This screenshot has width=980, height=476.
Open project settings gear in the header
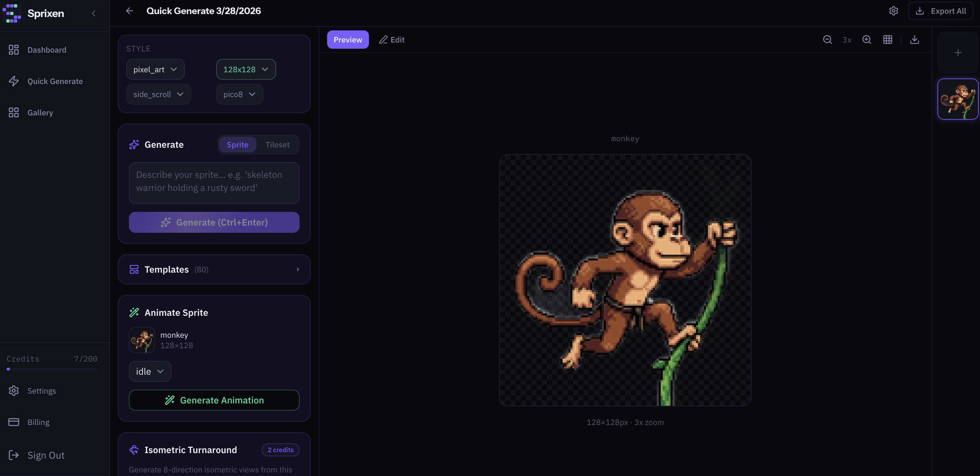tap(893, 11)
